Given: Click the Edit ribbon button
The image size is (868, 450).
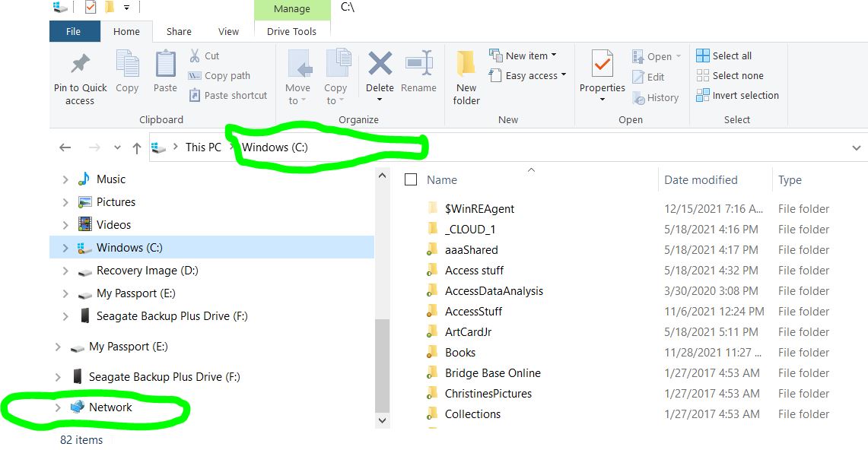Looking at the screenshot, I should (x=648, y=77).
